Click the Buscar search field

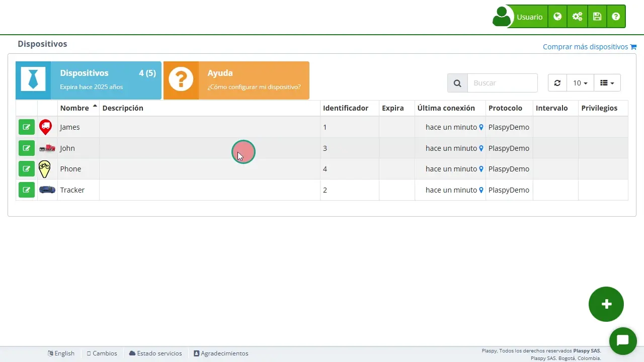(502, 83)
